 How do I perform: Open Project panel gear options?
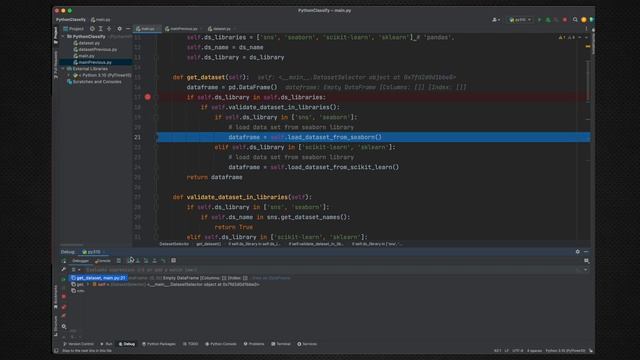click(120, 29)
